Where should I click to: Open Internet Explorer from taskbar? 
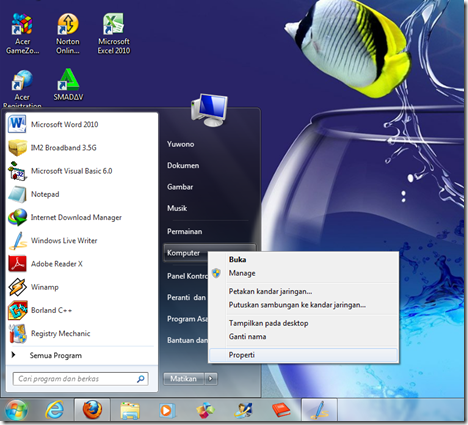(54, 410)
